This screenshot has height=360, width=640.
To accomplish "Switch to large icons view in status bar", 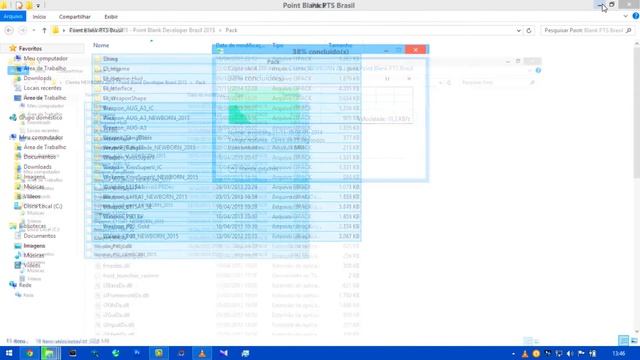I will click(x=634, y=340).
